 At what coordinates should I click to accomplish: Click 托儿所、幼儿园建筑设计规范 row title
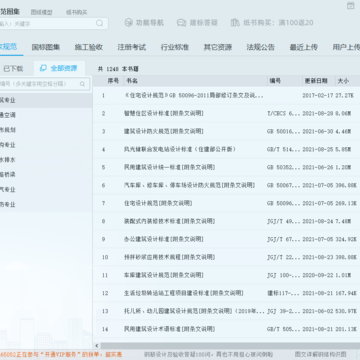[194, 311]
